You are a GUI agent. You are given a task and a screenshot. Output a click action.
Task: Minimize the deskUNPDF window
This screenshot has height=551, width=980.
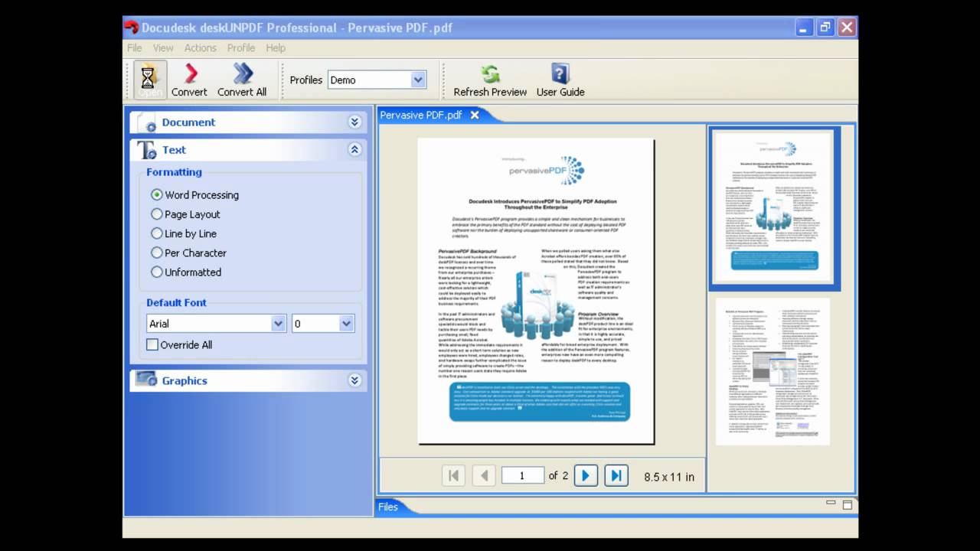(803, 28)
